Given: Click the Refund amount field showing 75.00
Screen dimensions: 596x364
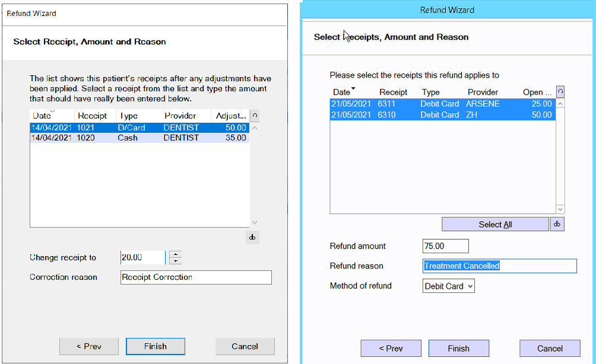Looking at the screenshot, I should (x=445, y=246).
